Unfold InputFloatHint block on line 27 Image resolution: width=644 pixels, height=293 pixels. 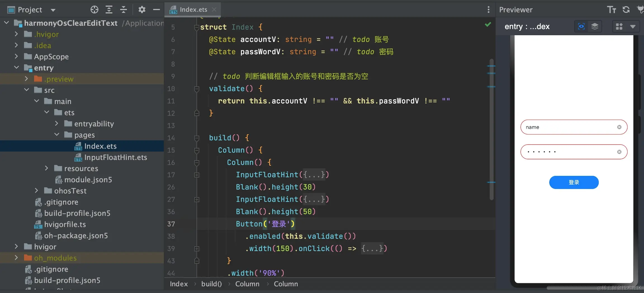click(x=196, y=200)
